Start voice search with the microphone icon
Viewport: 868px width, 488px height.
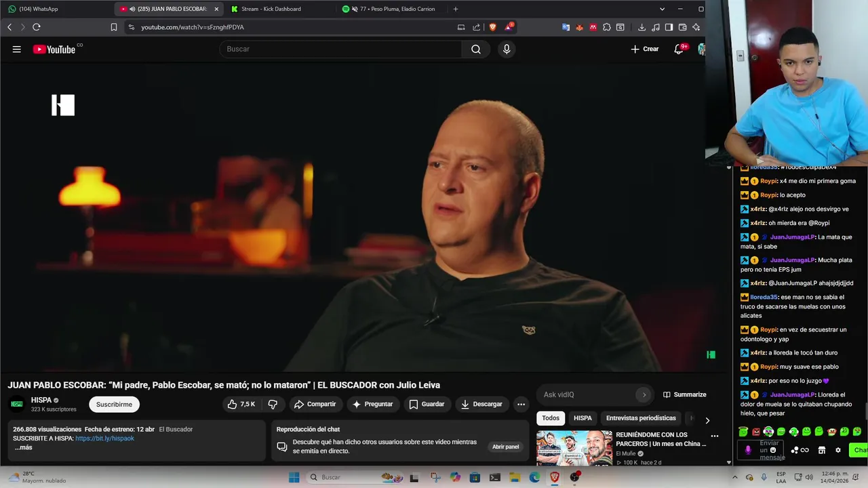pos(507,49)
